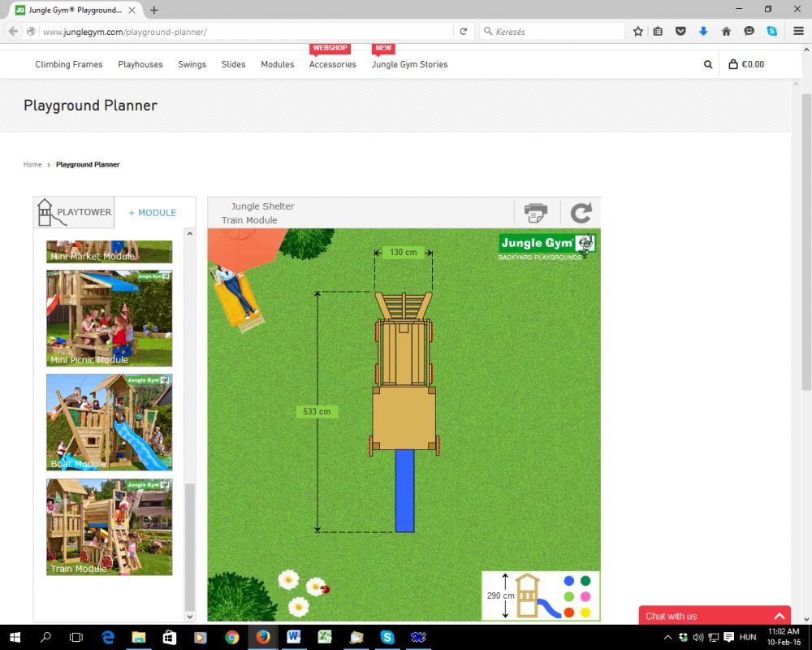Open the Modules menu
The height and width of the screenshot is (650, 812).
278,64
